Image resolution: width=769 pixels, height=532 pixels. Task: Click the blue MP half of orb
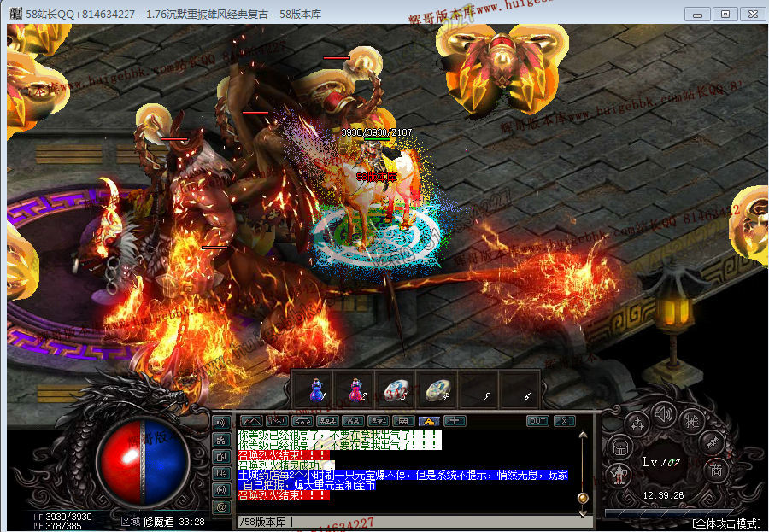[x=166, y=462]
